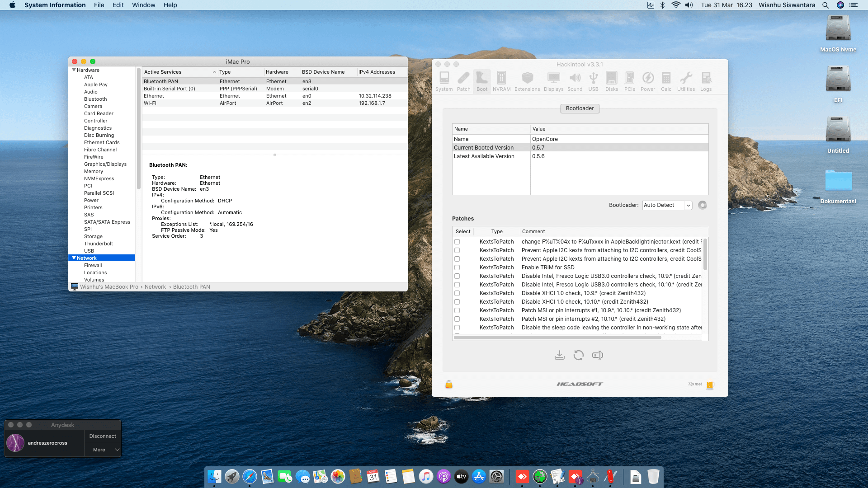Open the Help menu

pos(170,5)
